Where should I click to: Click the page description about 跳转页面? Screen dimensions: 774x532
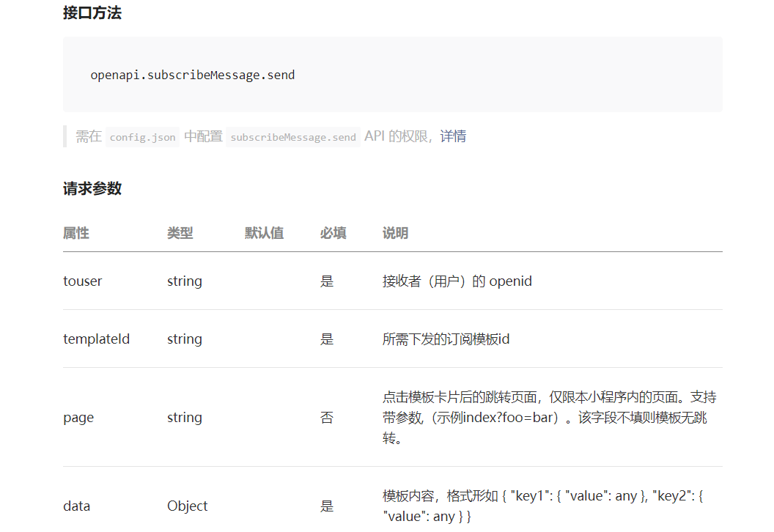click(x=550, y=418)
